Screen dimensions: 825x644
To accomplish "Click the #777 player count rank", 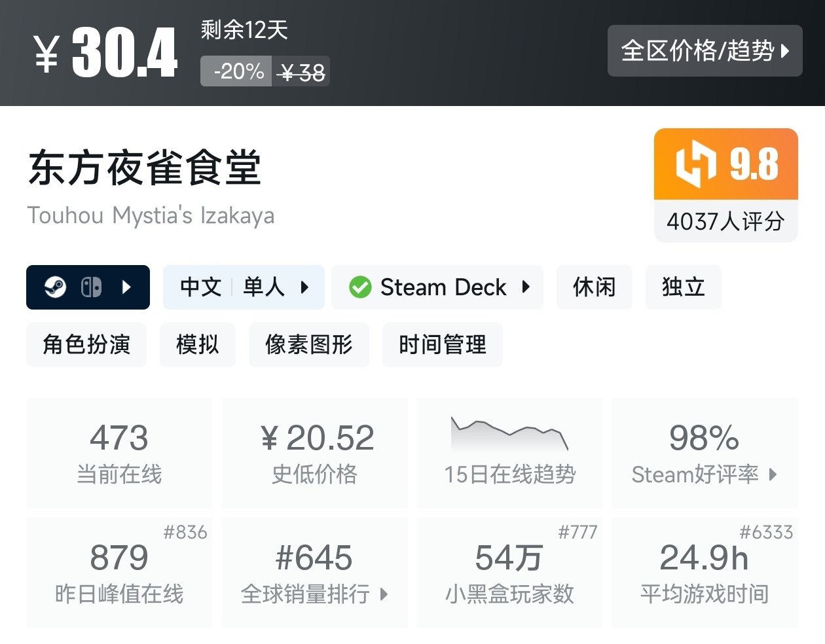I will tap(577, 532).
